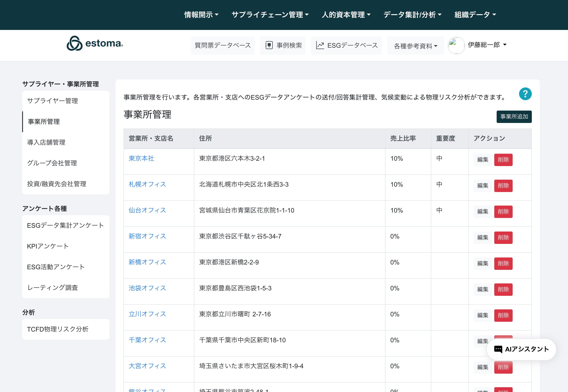Open the 各種参考資料 dropdown

tap(415, 46)
